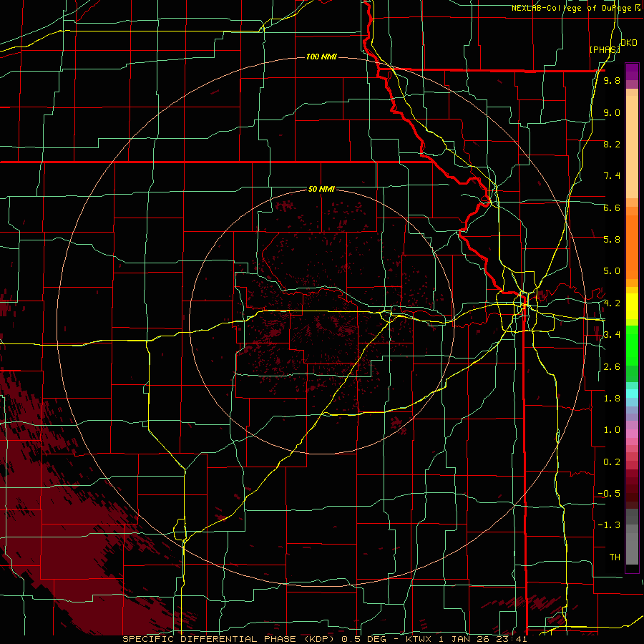Click the 1.8 value on the scale
The width and height of the screenshot is (644, 644).
(x=612, y=399)
